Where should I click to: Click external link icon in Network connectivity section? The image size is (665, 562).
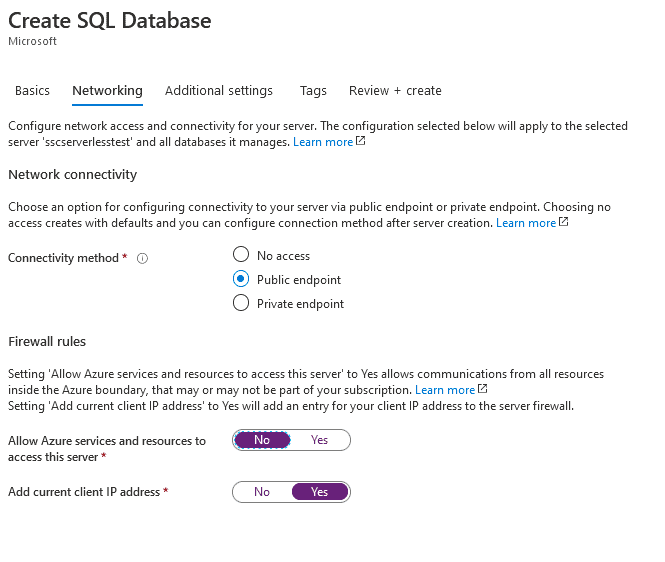coord(564,222)
